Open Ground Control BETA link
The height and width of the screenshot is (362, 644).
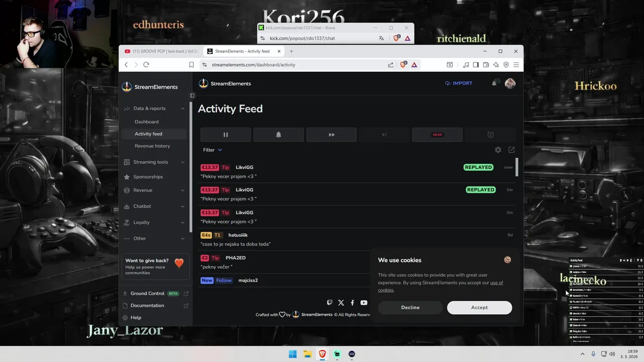point(155,294)
